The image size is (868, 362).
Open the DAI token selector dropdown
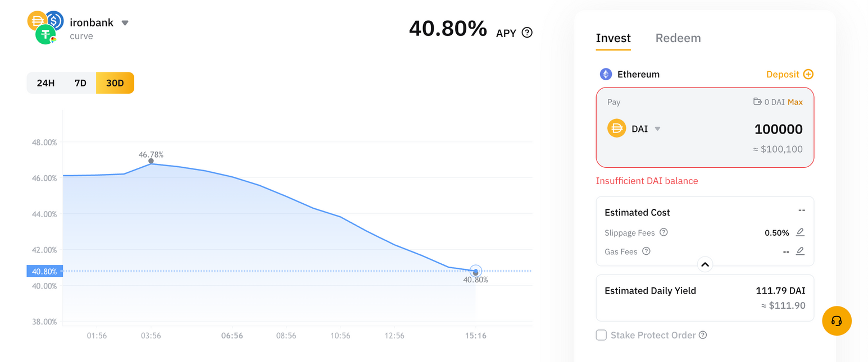click(657, 129)
